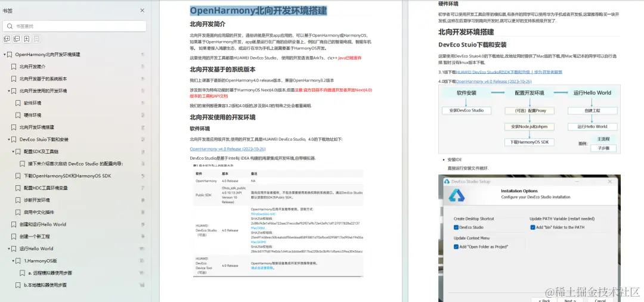
Task: Select the 北向开发使用的开发环境 bookmark label
Action: pos(43,91)
